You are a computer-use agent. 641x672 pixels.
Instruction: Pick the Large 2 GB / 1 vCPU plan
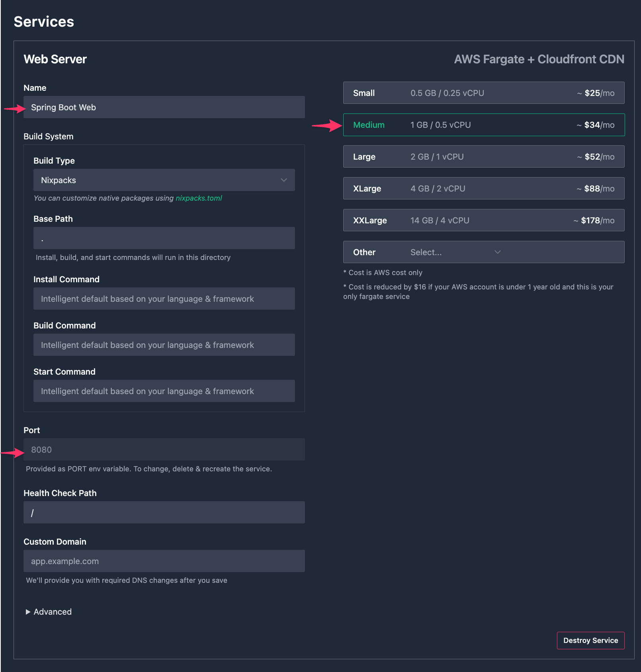[x=483, y=156]
